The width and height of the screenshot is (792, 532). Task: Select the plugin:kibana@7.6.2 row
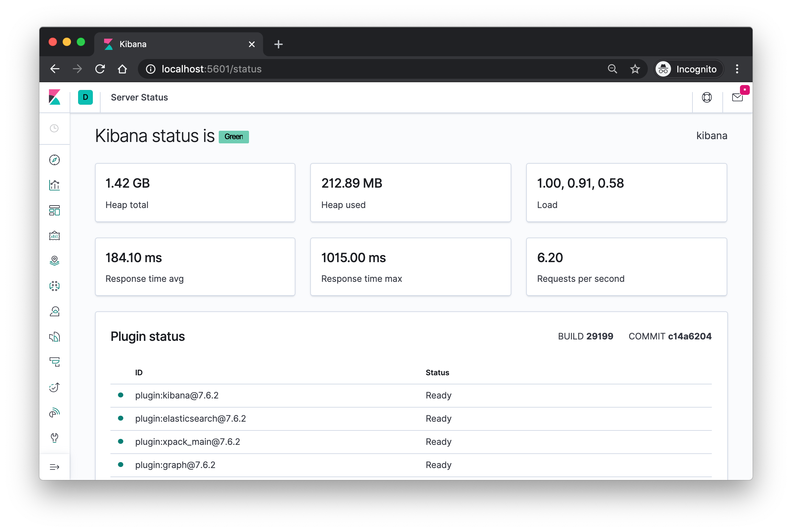click(x=411, y=396)
